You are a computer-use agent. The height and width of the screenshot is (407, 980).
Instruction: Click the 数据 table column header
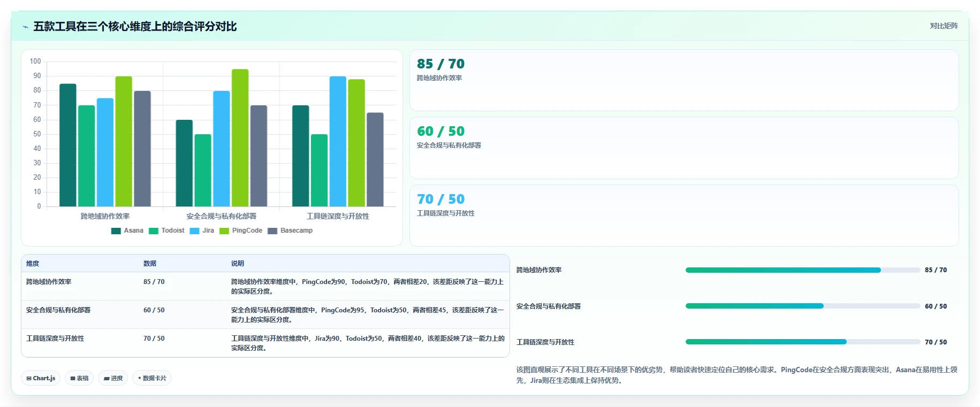150,264
